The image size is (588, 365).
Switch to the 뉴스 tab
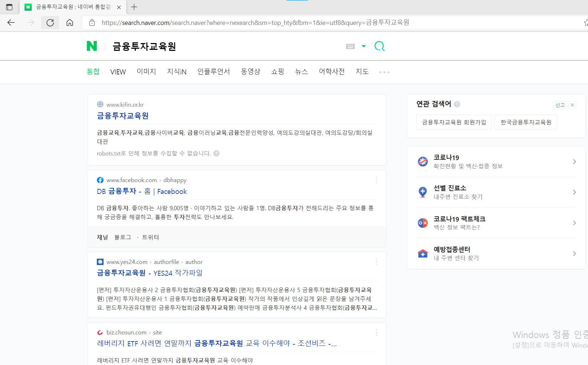click(x=301, y=72)
